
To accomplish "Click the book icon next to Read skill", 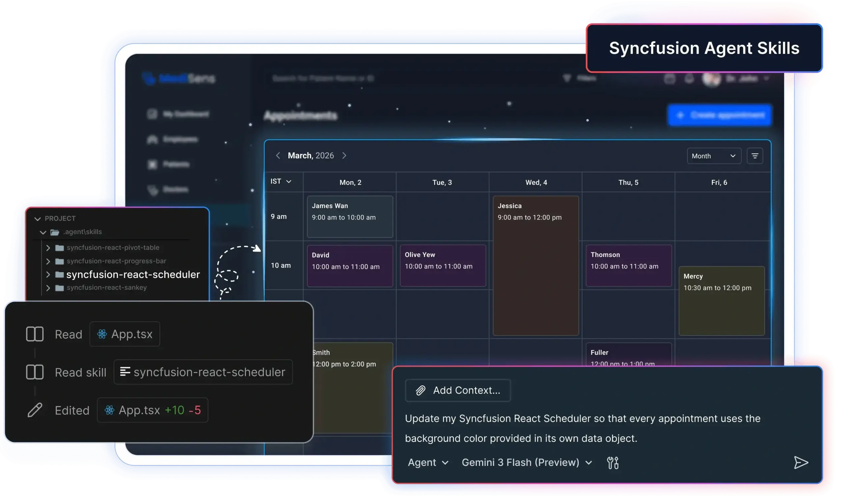I will click(x=35, y=372).
